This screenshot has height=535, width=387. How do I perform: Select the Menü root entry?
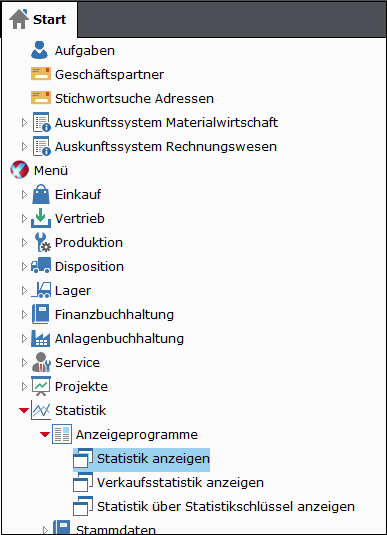click(51, 170)
